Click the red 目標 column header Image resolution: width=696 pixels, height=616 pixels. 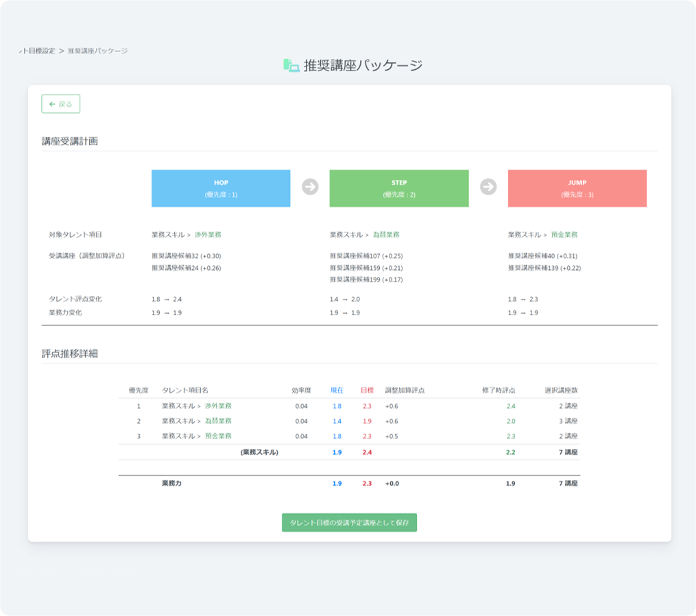[367, 390]
